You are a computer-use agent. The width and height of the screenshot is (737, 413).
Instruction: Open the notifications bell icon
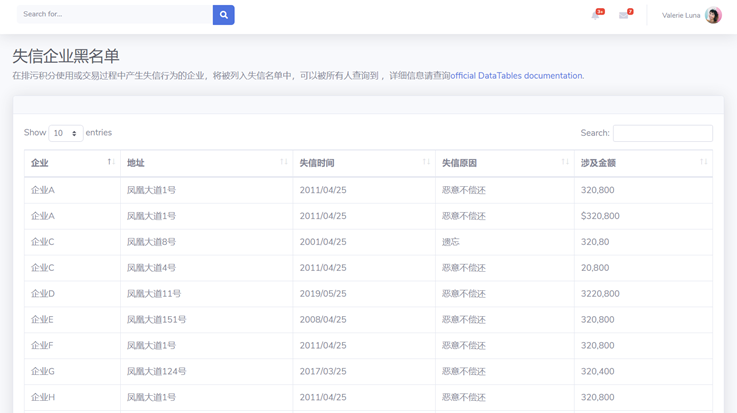pyautogui.click(x=596, y=16)
